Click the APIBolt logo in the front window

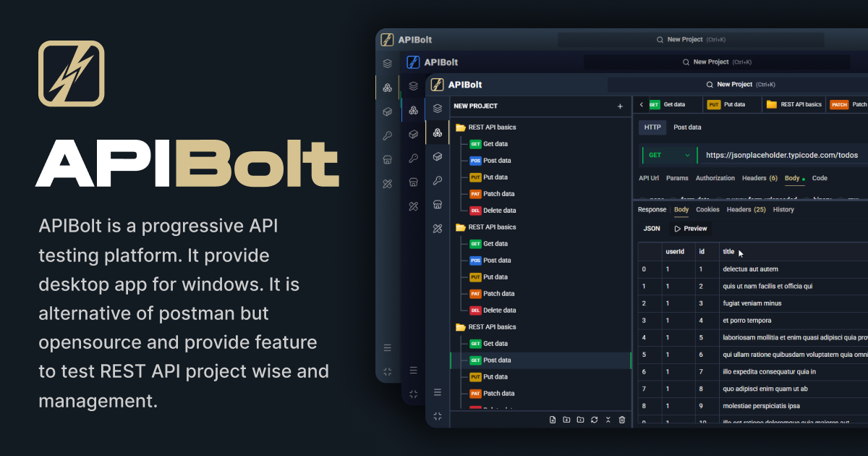(437, 85)
